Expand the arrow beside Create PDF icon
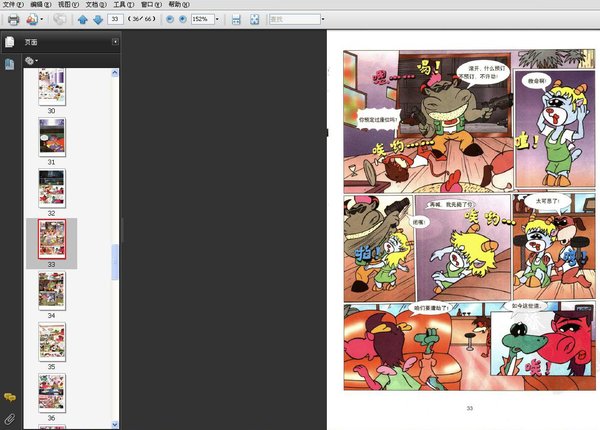Viewport: 600px width, 430px height. pos(42,19)
